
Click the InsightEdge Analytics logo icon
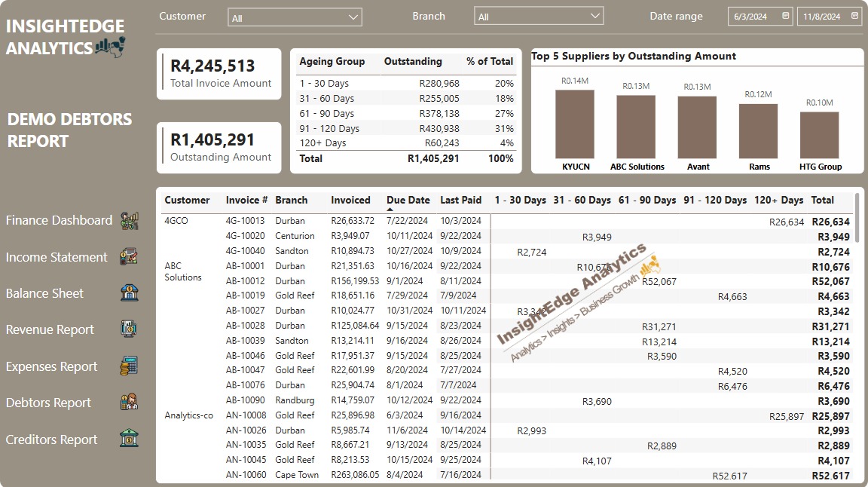click(x=110, y=47)
